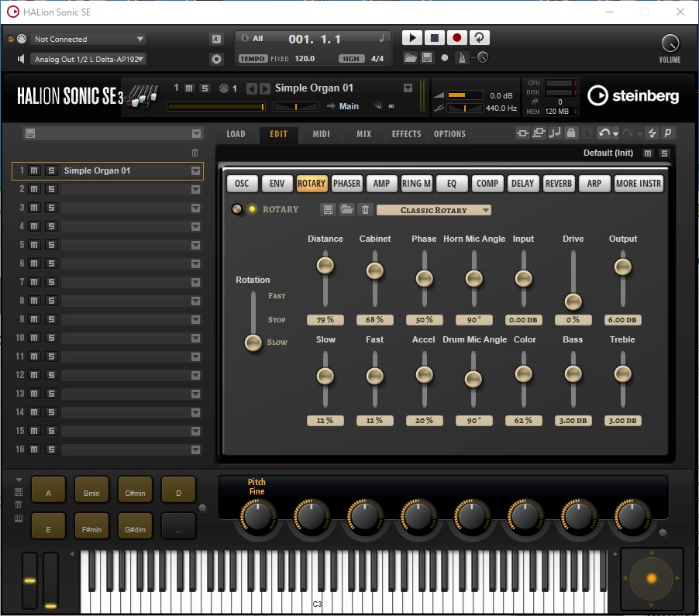
Task: Click the Pitch Fine quick control knob
Action: click(257, 516)
